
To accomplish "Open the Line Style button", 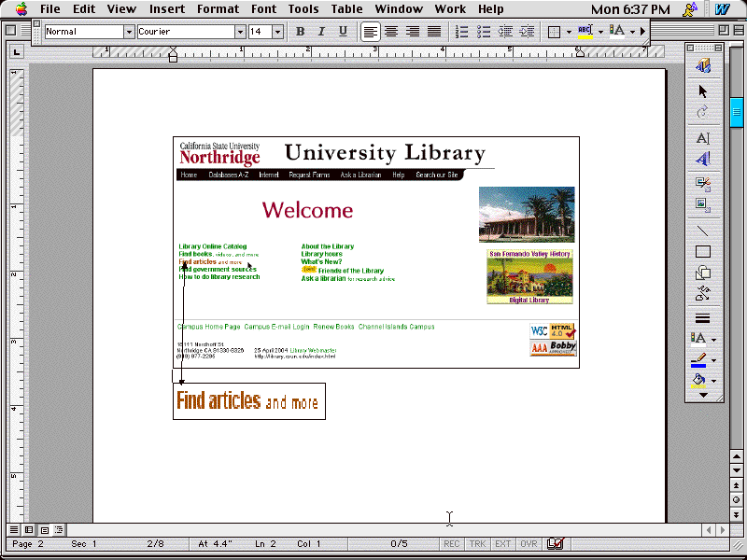I will [x=703, y=318].
